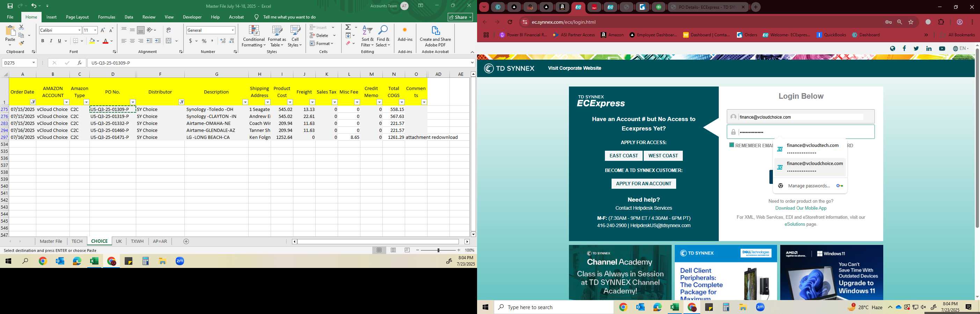Viewport: 980px width, 314px height.
Task: Click Font Color red swatch
Action: [x=106, y=41]
